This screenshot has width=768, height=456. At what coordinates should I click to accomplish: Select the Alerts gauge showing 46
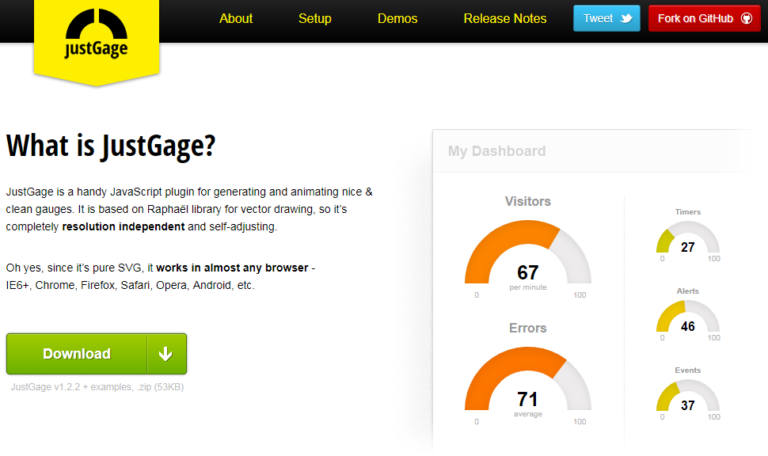coord(687,319)
